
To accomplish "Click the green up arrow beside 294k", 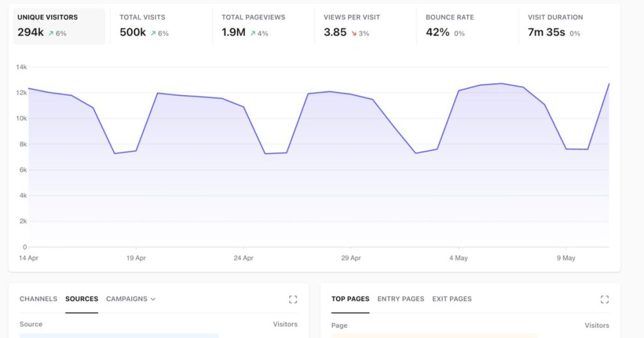I will point(51,33).
